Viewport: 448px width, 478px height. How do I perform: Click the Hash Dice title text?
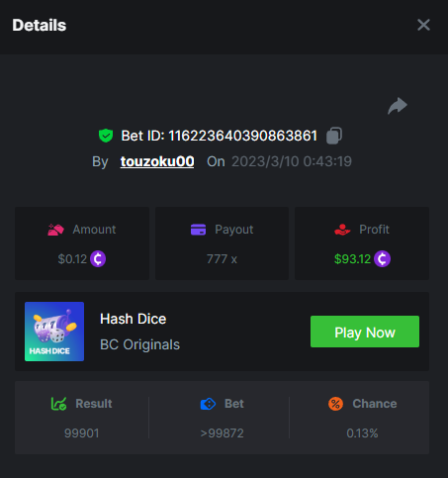[134, 319]
